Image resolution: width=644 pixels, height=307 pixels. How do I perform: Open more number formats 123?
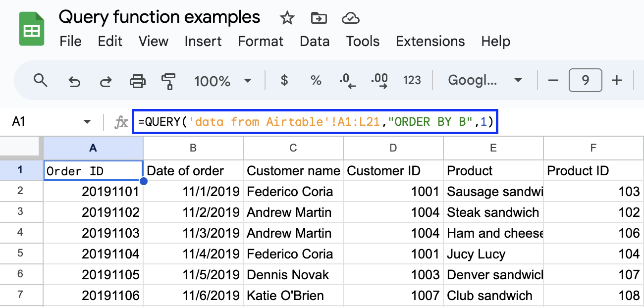point(412,80)
